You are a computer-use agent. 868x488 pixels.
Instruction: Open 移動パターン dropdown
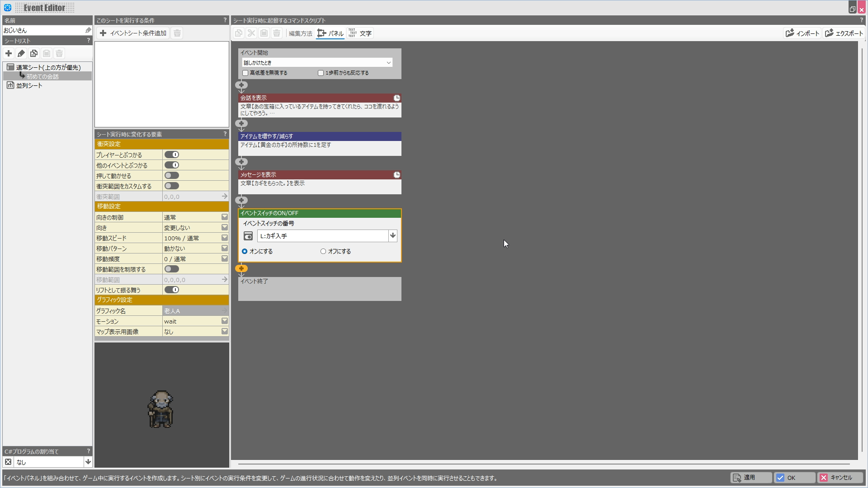pyautogui.click(x=225, y=248)
